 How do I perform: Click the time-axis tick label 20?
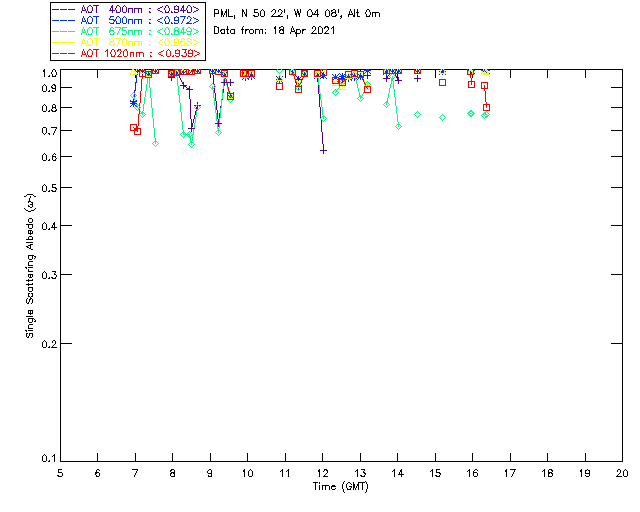622,473
